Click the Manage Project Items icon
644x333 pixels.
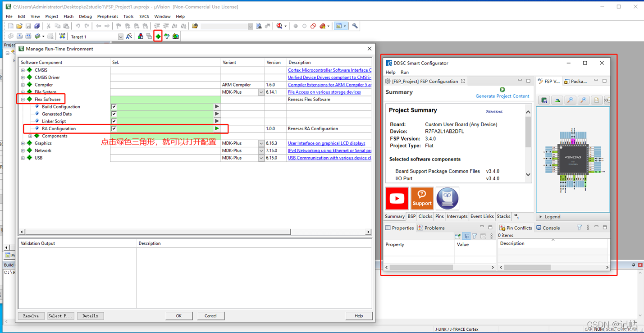click(141, 36)
